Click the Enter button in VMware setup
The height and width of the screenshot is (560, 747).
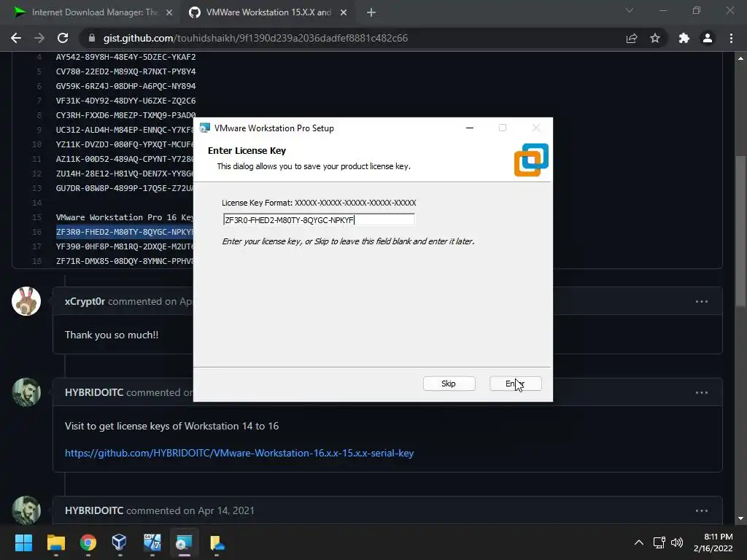[x=516, y=384]
